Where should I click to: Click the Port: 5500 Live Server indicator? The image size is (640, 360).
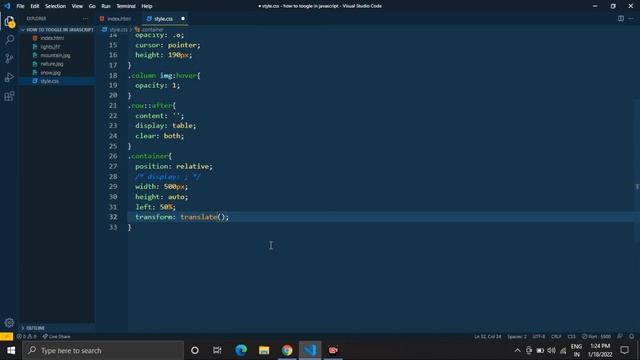coord(596,336)
